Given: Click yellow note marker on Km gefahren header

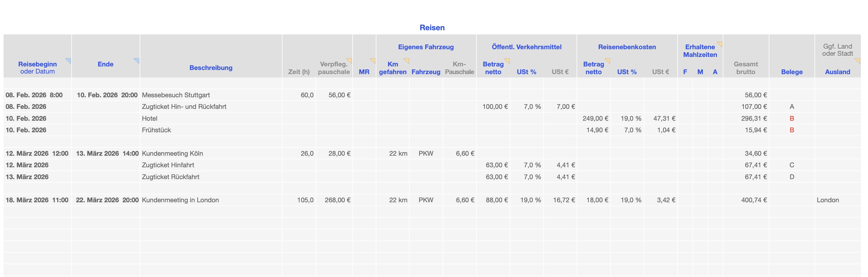Looking at the screenshot, I should pos(407,60).
